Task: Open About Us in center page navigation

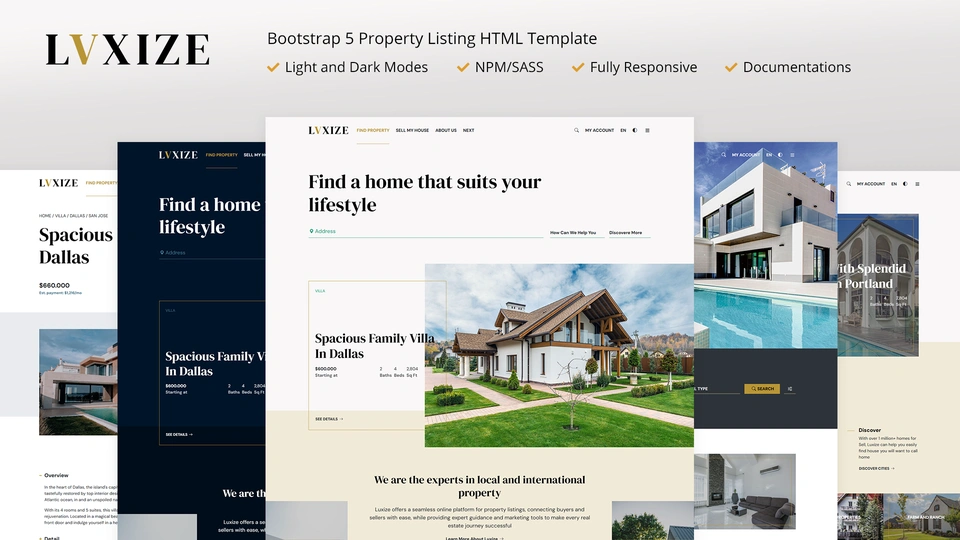Action: click(446, 130)
